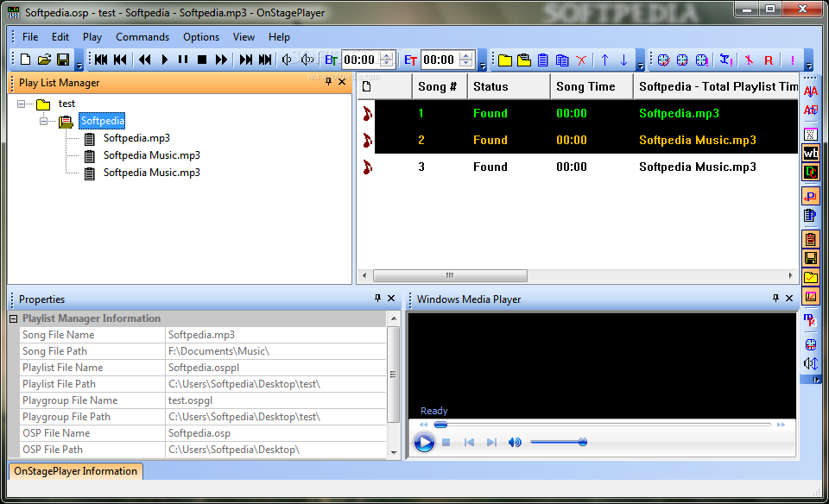The width and height of the screenshot is (829, 504).
Task: Close the Windows Media Player panel
Action: 789,298
